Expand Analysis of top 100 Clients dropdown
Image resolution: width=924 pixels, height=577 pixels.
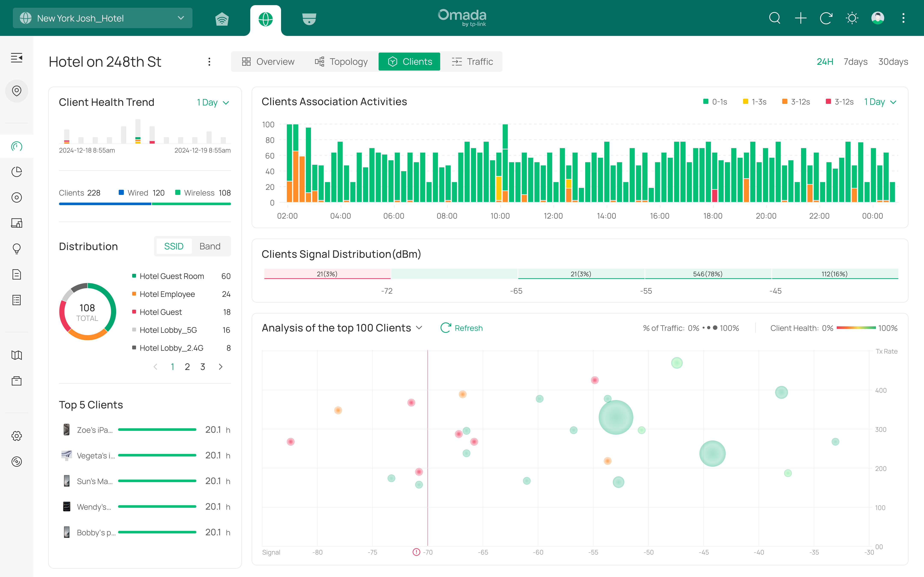[419, 328]
